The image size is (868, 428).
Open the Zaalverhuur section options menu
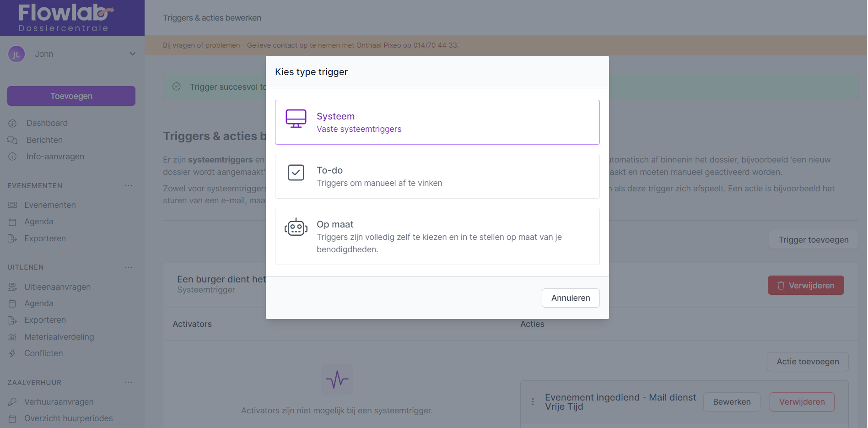pos(129,382)
